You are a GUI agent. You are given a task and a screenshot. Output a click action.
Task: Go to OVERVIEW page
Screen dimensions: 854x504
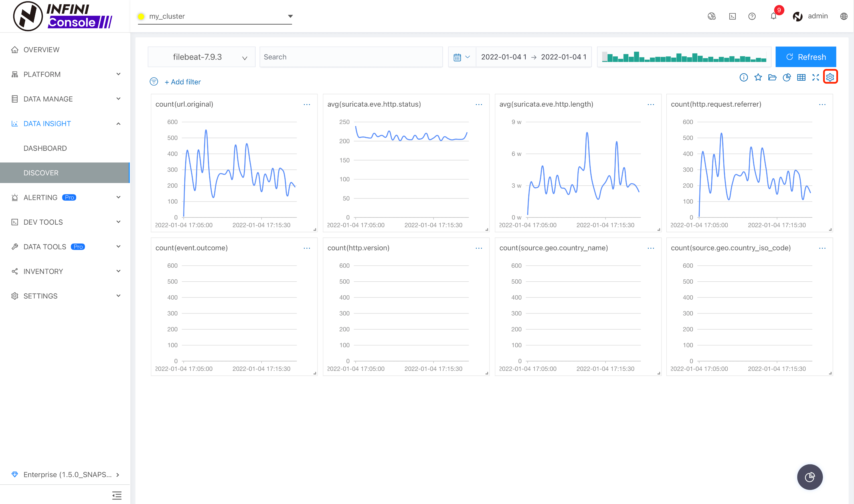[x=65, y=50]
